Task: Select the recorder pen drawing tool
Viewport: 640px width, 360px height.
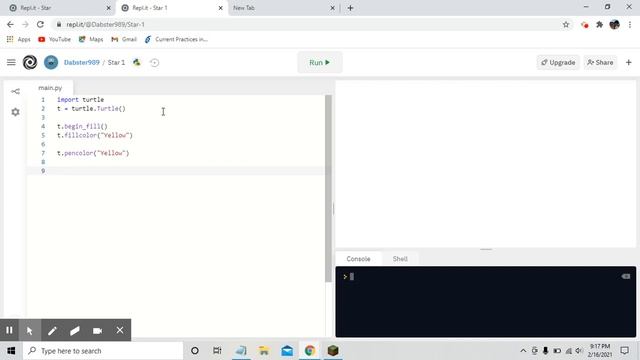Action: click(x=52, y=330)
